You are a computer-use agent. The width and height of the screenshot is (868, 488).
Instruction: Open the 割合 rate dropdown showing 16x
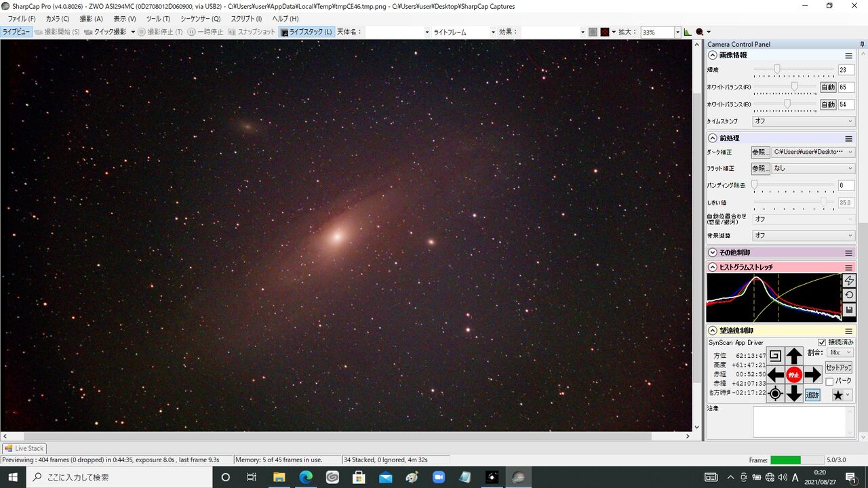pos(840,352)
